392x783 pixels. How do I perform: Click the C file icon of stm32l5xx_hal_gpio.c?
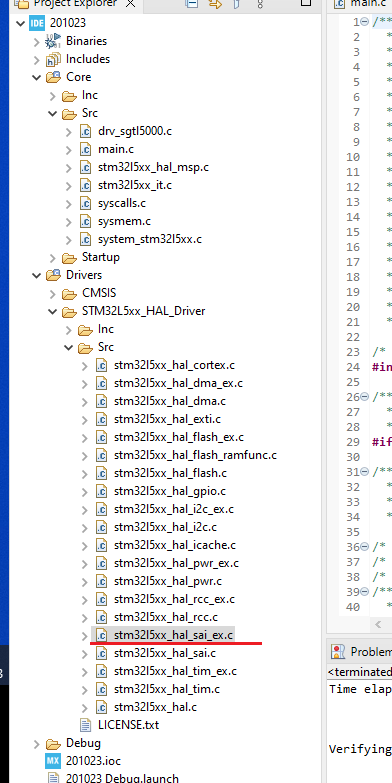(101, 491)
